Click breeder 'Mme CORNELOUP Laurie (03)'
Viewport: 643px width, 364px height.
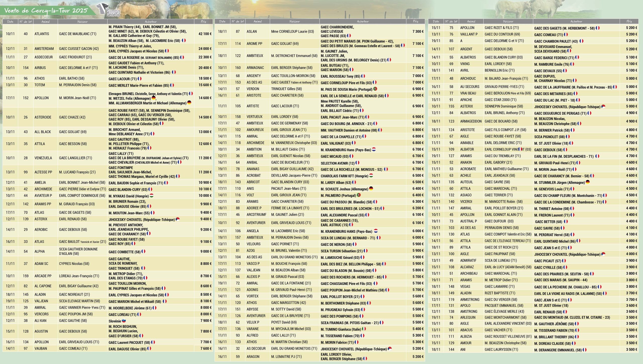tap(292, 32)
